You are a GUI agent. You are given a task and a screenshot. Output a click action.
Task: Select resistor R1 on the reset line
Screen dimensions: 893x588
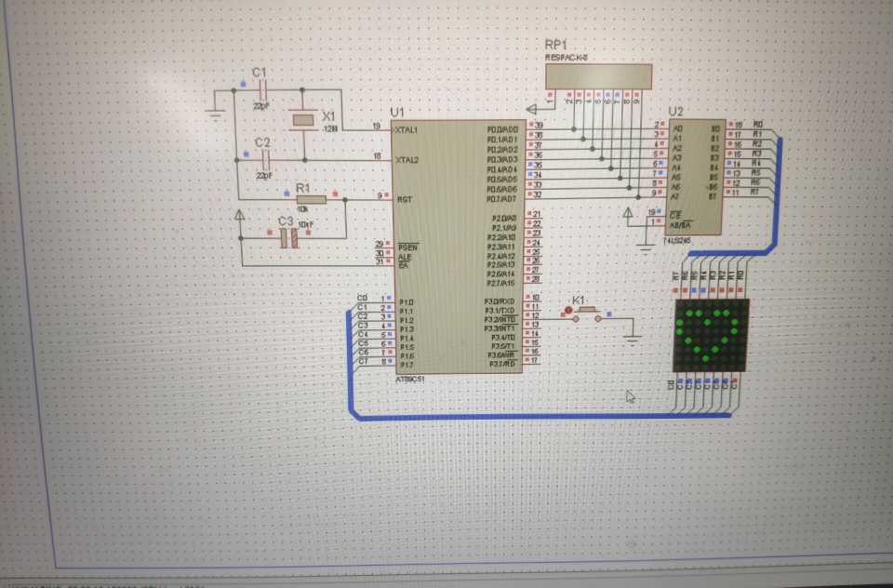tap(311, 199)
